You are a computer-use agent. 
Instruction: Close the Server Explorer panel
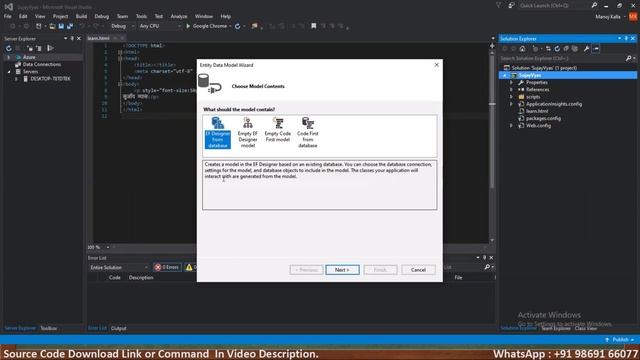pyautogui.click(x=79, y=38)
